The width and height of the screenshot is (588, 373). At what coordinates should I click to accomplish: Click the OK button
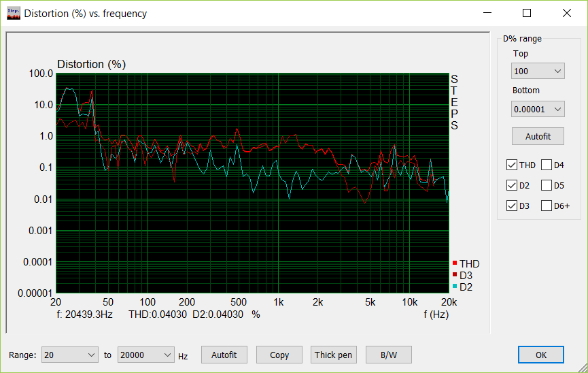[x=540, y=355]
